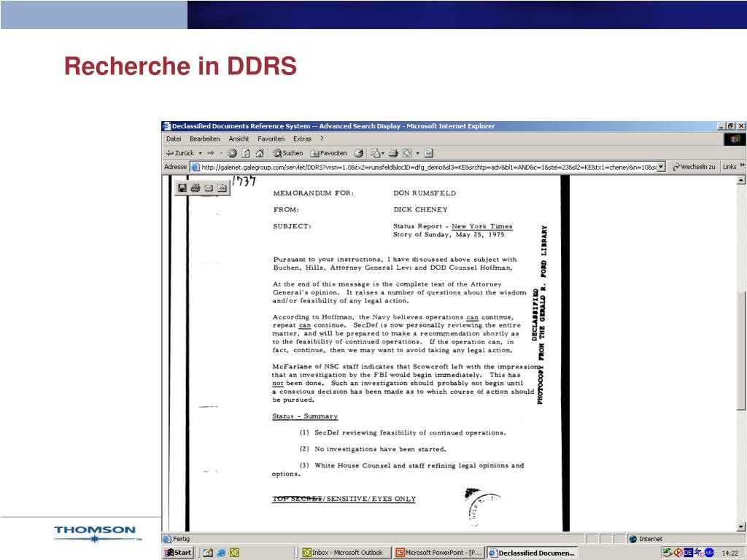Open the ? help menu
This screenshot has width=747, height=560.
click(x=322, y=139)
